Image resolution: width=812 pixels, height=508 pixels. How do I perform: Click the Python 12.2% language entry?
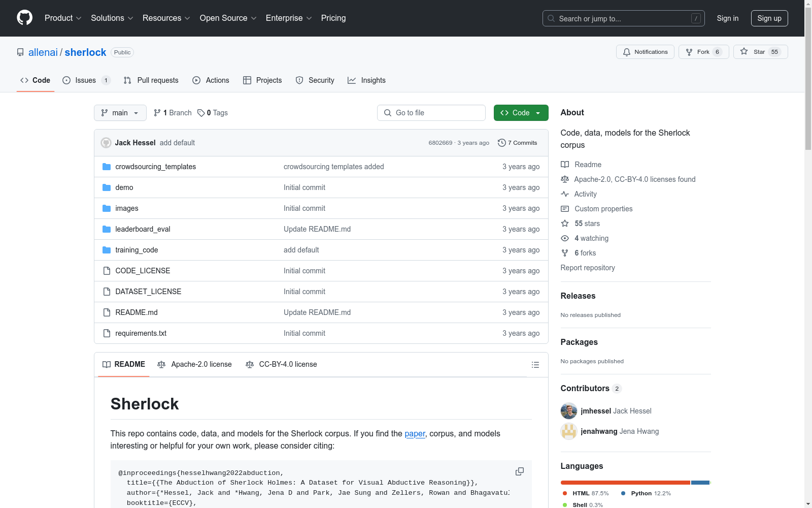click(646, 493)
